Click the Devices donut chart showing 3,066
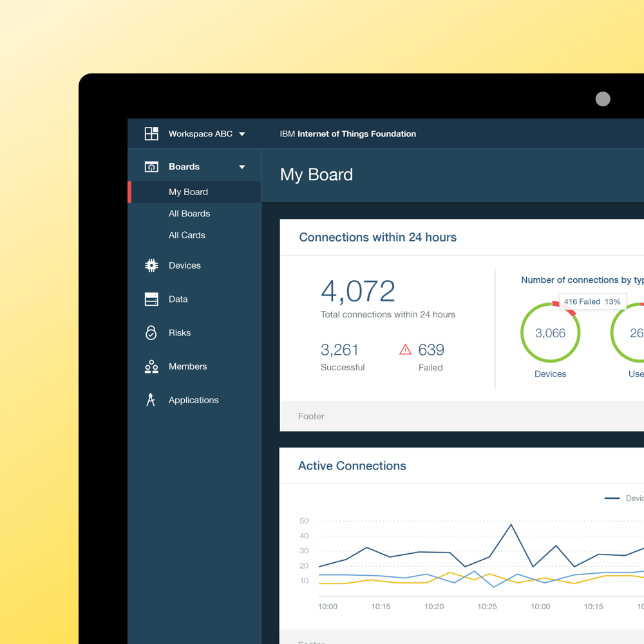The image size is (644, 644). coord(550,333)
